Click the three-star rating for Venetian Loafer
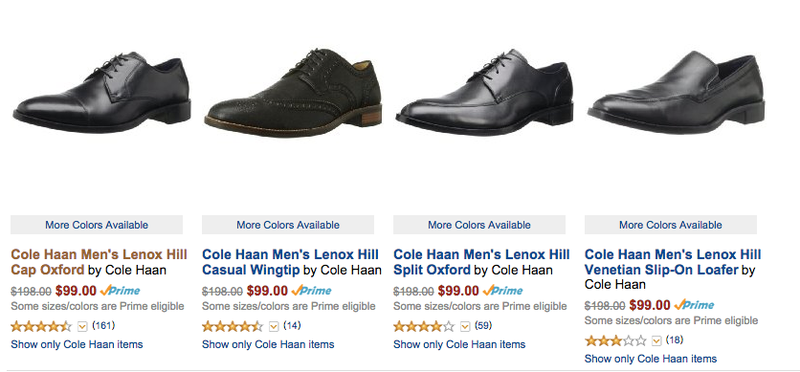The height and width of the screenshot is (372, 800). [615, 340]
